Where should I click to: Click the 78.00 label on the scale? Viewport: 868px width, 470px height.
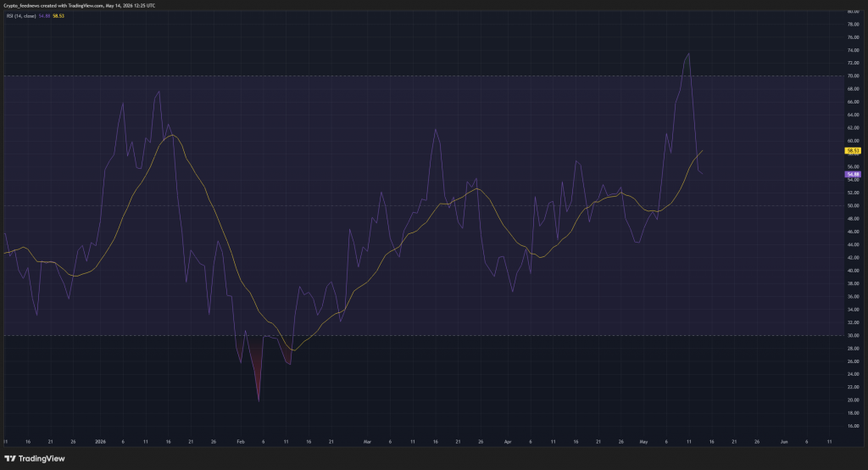click(x=853, y=25)
